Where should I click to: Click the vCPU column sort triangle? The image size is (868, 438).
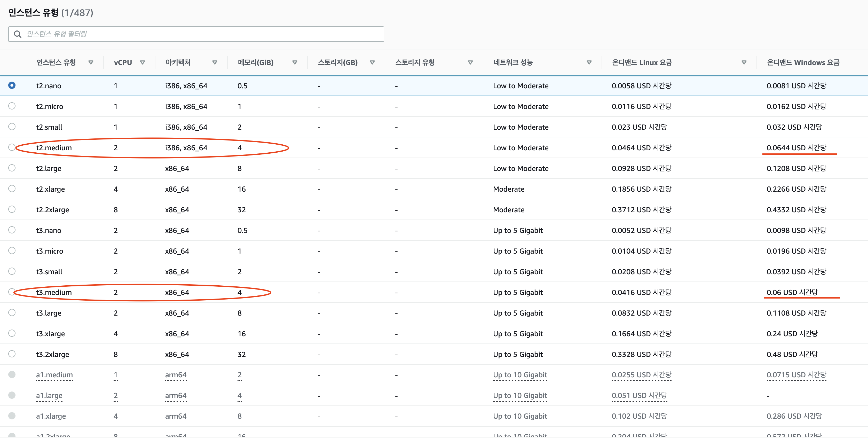pos(142,62)
